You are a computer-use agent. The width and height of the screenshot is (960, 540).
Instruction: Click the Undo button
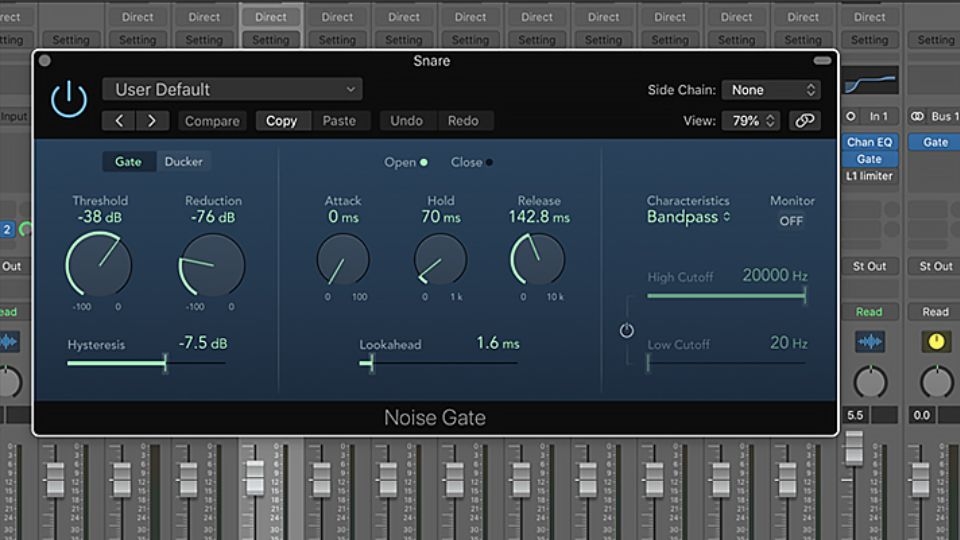click(x=407, y=121)
